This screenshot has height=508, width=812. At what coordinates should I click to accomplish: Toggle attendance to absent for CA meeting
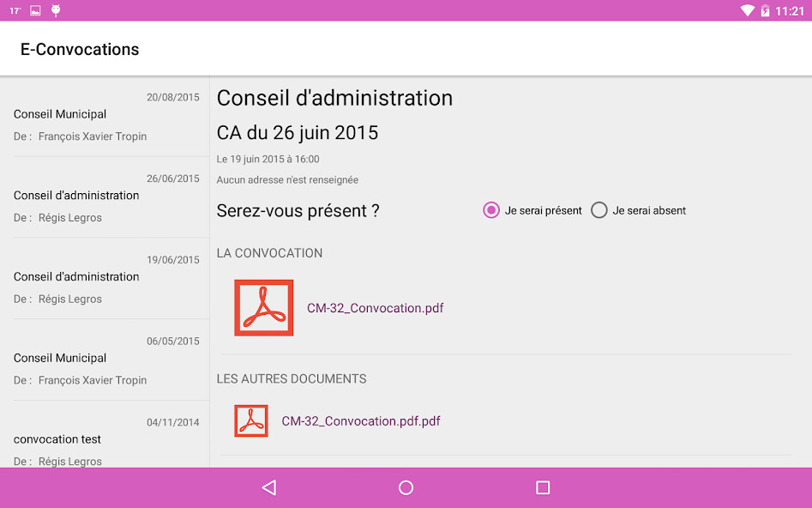point(598,209)
